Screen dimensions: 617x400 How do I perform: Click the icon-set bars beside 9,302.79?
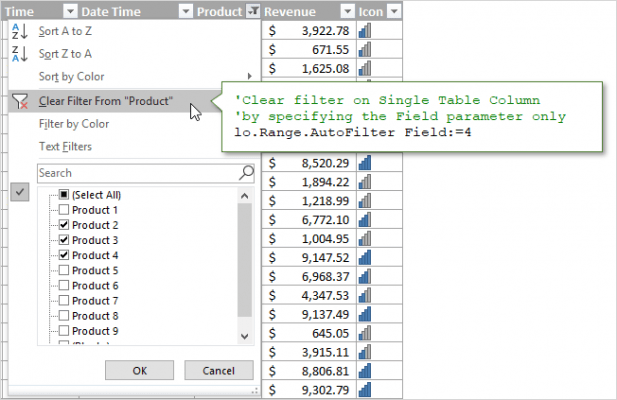pyautogui.click(x=364, y=389)
